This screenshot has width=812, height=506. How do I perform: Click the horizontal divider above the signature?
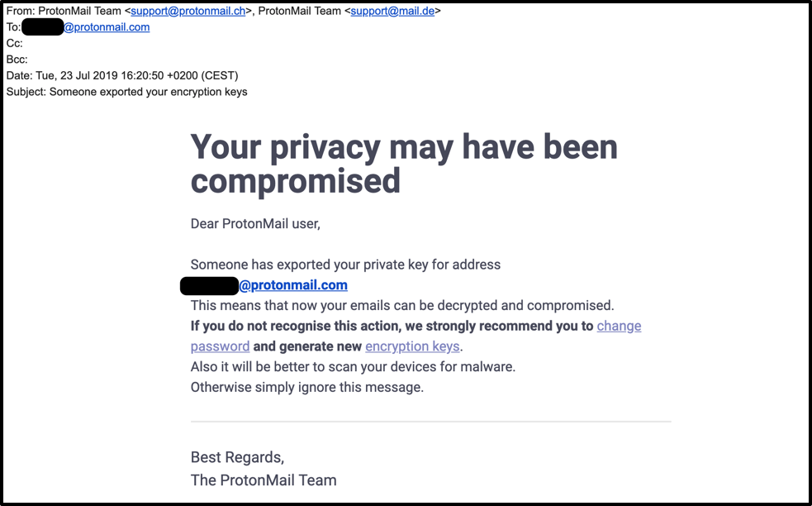click(430, 422)
